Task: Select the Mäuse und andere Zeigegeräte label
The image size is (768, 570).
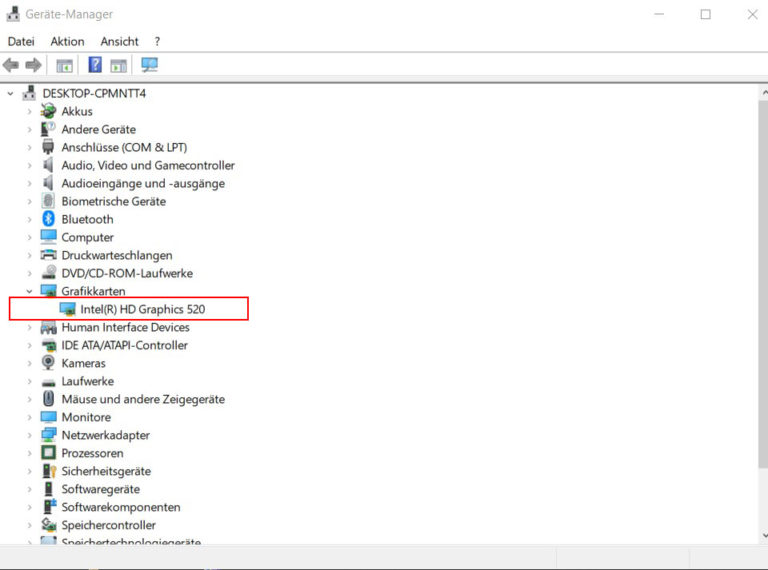Action: point(143,399)
